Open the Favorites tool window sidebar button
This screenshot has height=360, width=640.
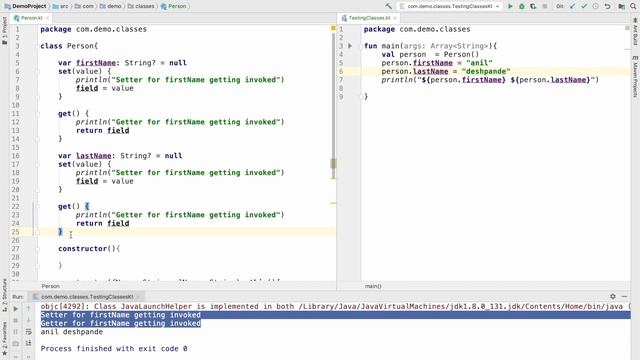(4, 338)
